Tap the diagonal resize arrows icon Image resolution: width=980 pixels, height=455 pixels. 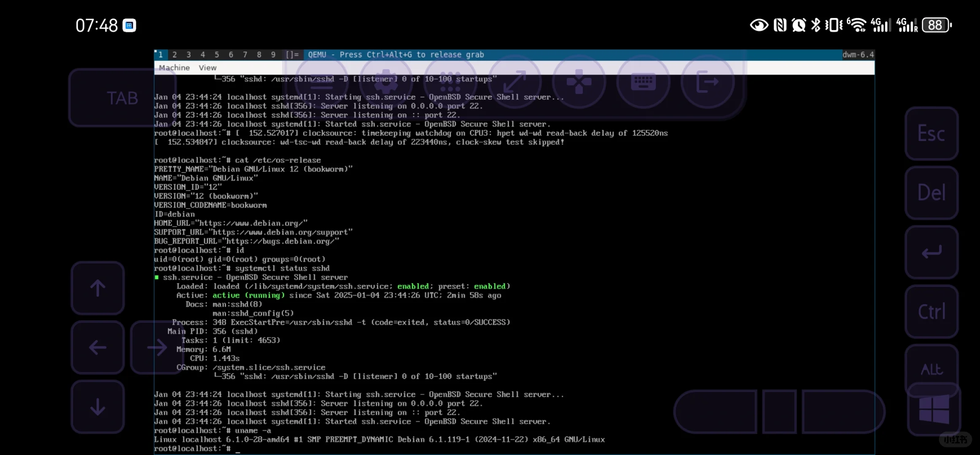(514, 82)
